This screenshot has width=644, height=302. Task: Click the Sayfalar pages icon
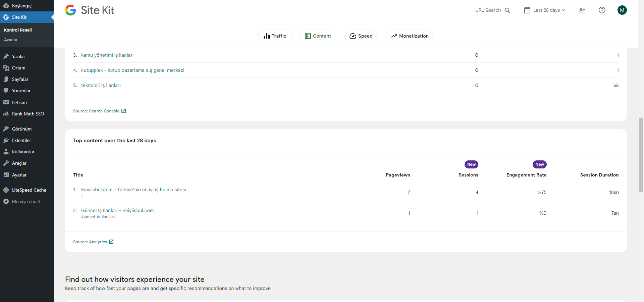point(6,79)
